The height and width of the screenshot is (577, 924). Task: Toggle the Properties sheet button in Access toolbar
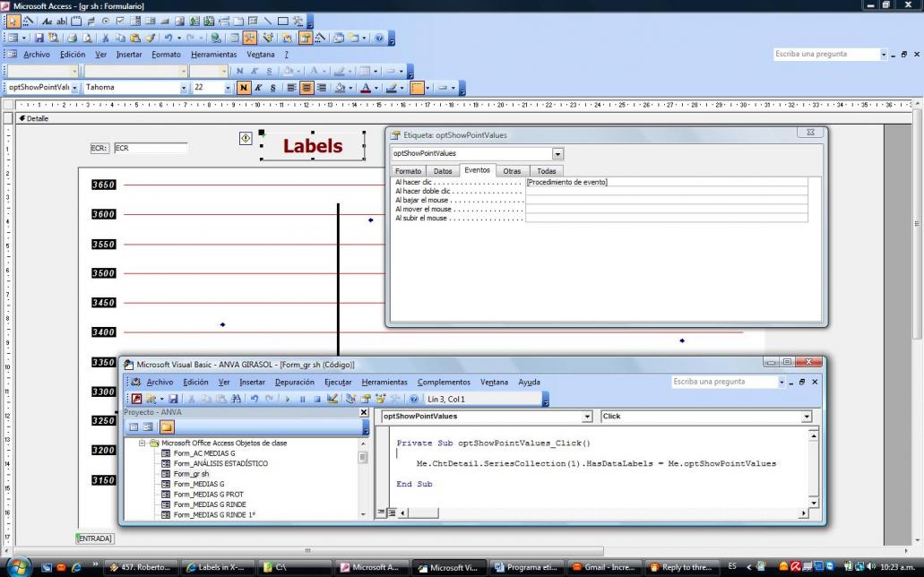306,38
